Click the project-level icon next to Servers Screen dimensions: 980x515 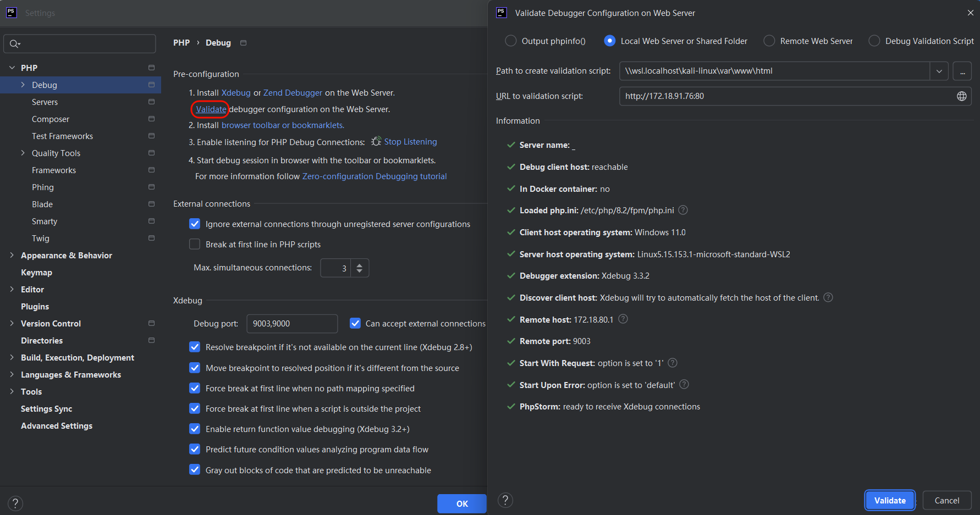coord(151,102)
